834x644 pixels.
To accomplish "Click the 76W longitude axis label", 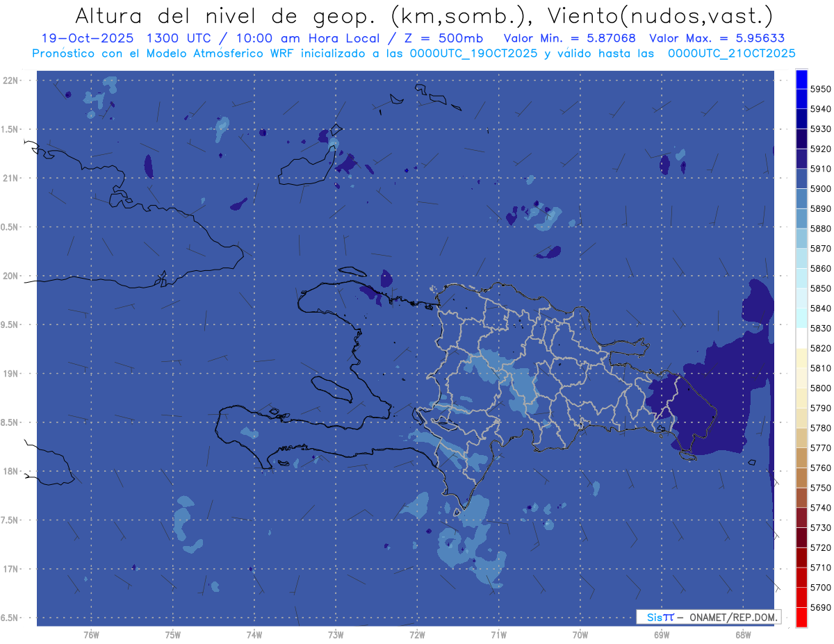I will point(91,635).
